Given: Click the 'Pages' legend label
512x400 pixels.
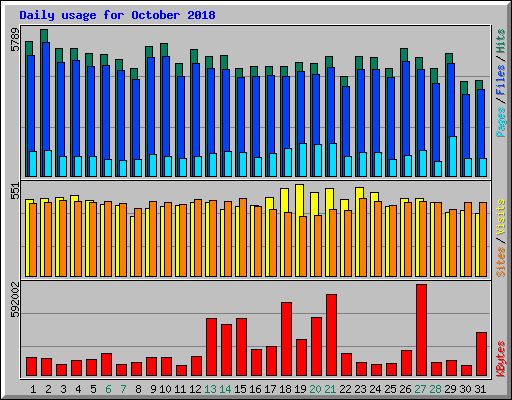Looking at the screenshot, I should 501,122.
